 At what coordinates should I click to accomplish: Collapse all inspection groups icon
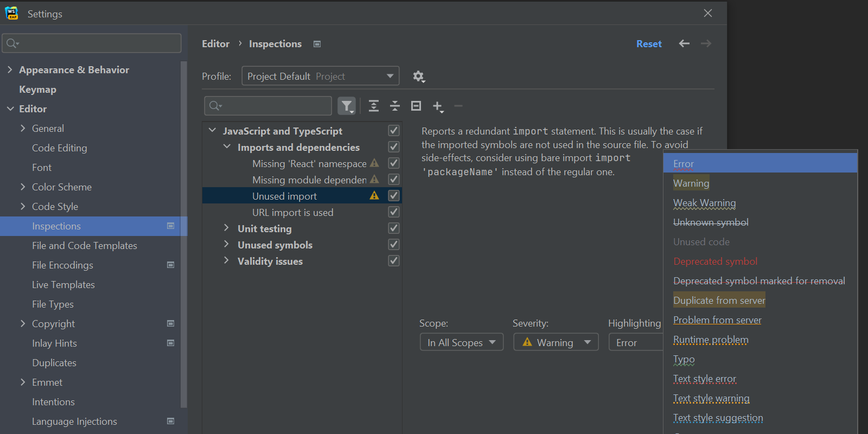[x=395, y=106]
